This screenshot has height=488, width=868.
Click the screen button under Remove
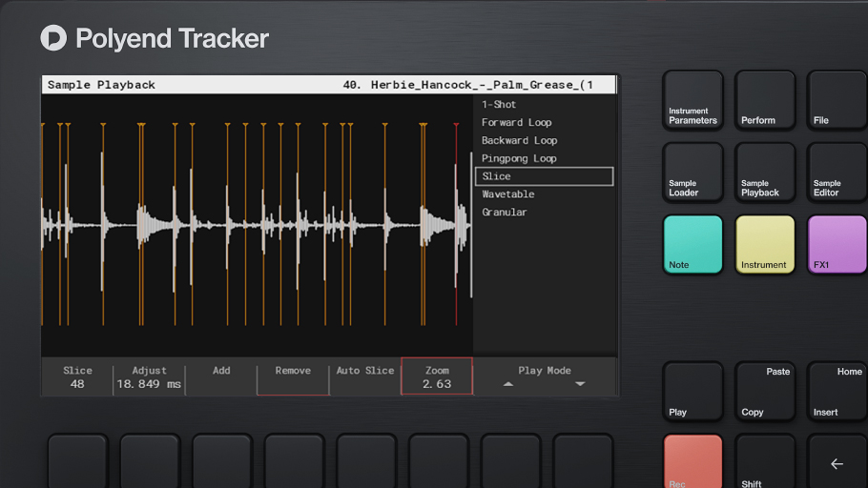point(294,461)
